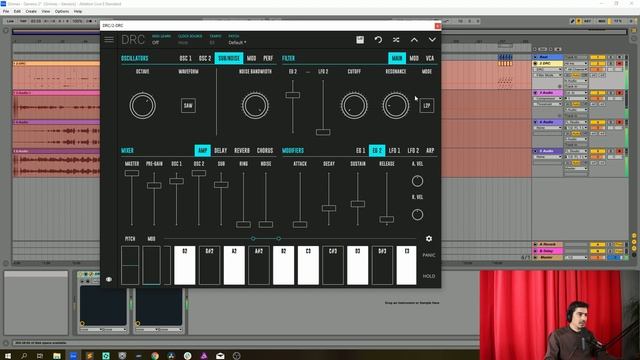Open mixer REVERB tab
Image resolution: width=640 pixels, height=360 pixels.
[242, 151]
